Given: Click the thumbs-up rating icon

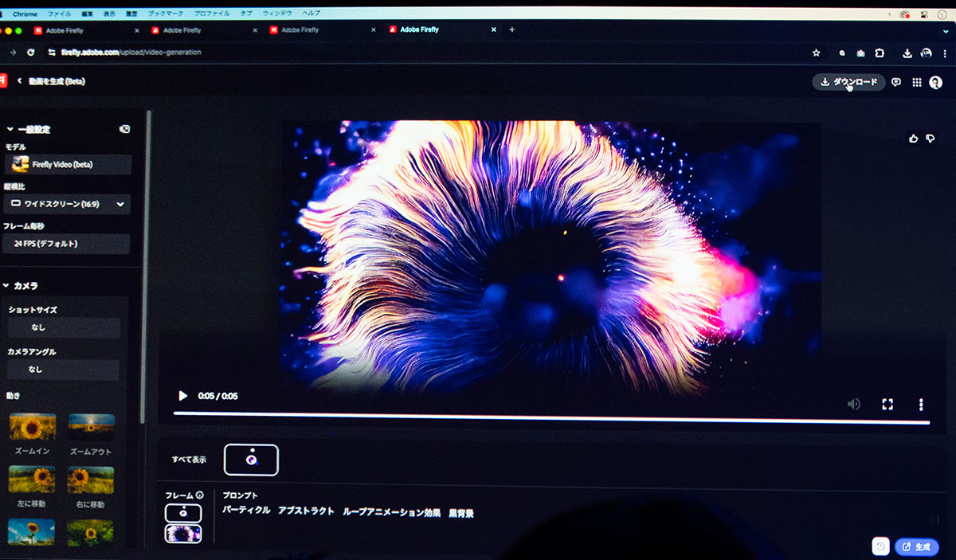Looking at the screenshot, I should pyautogui.click(x=914, y=139).
